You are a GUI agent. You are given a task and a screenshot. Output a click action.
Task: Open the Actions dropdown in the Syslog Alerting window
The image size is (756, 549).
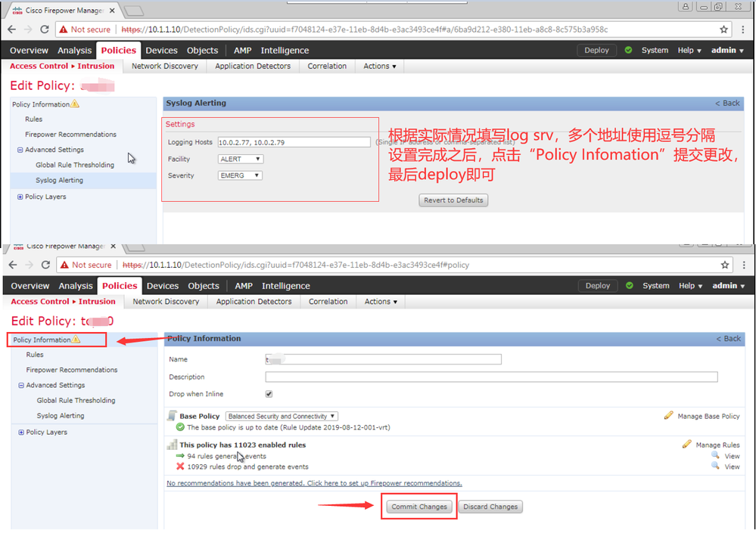click(380, 66)
